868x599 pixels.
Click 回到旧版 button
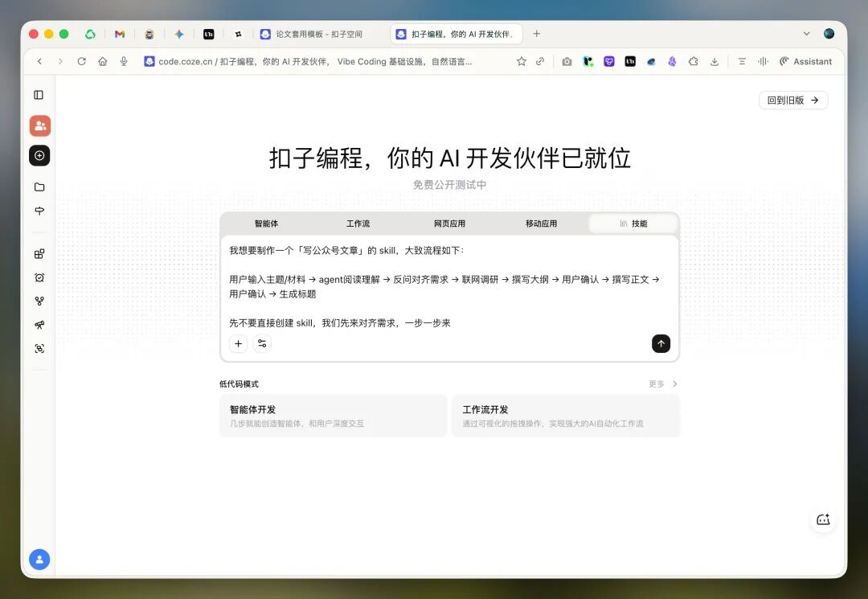793,101
